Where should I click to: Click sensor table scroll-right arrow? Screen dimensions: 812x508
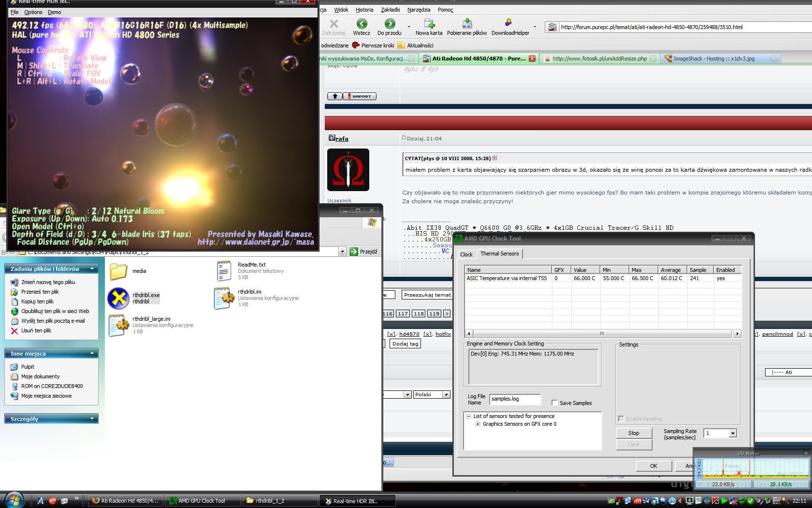[x=737, y=333]
